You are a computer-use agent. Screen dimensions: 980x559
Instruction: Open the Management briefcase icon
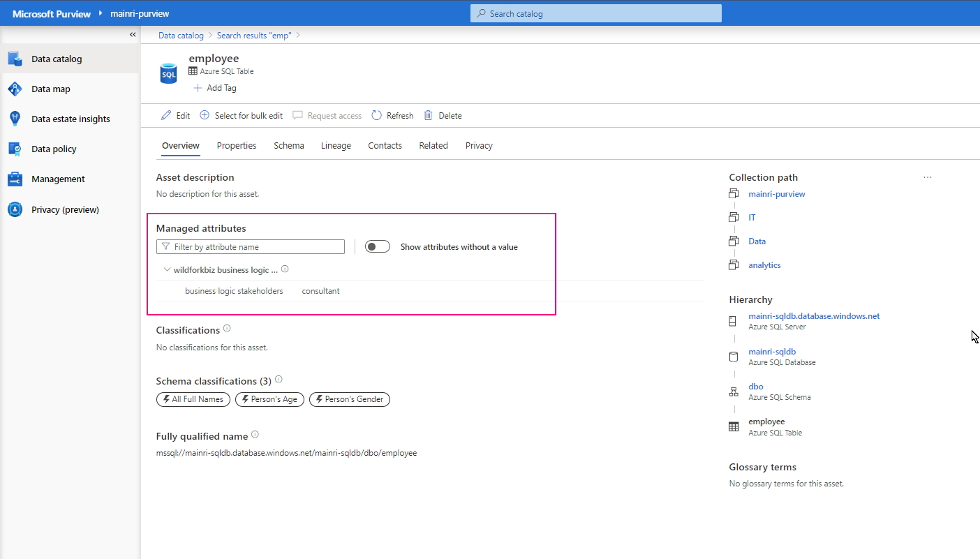pos(15,179)
